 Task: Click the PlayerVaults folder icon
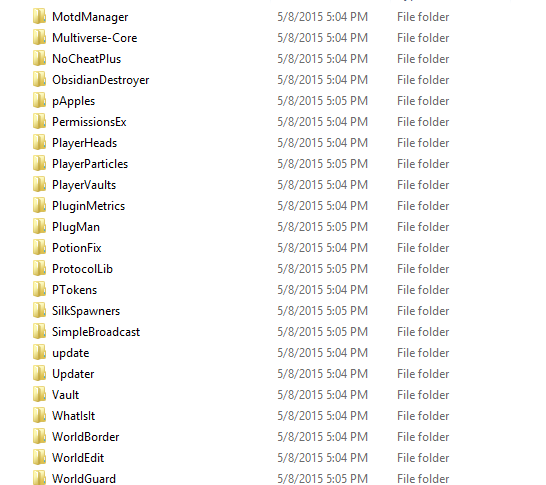[x=39, y=185]
